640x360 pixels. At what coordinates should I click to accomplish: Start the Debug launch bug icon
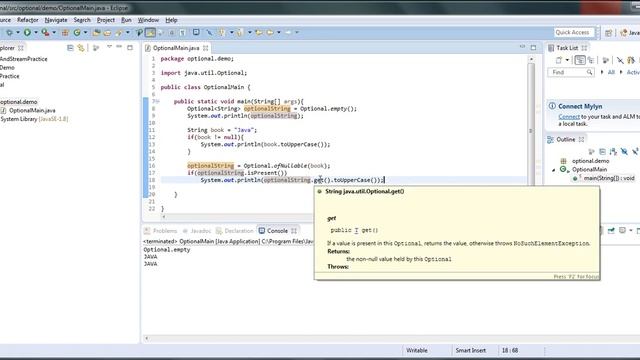tap(9, 32)
